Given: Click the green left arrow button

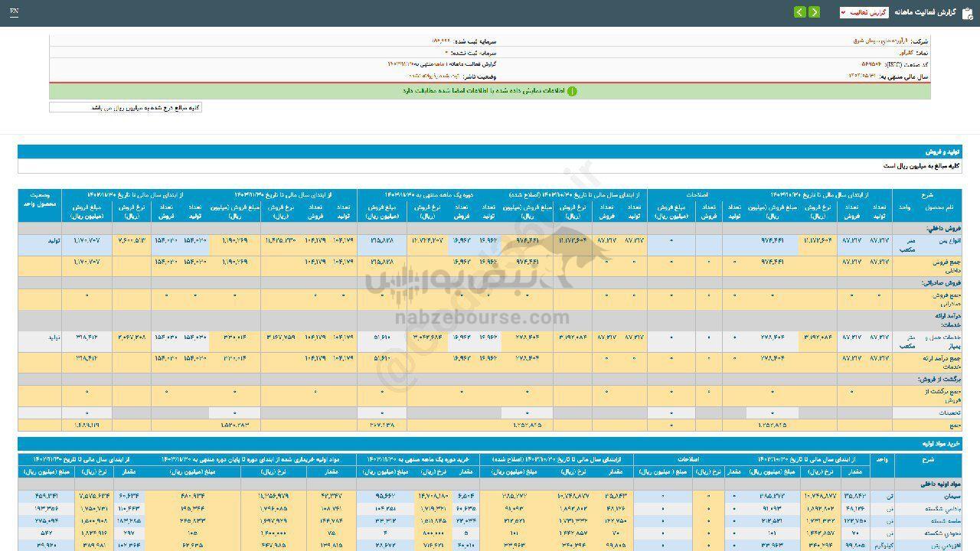Looking at the screenshot, I should pyautogui.click(x=799, y=12).
